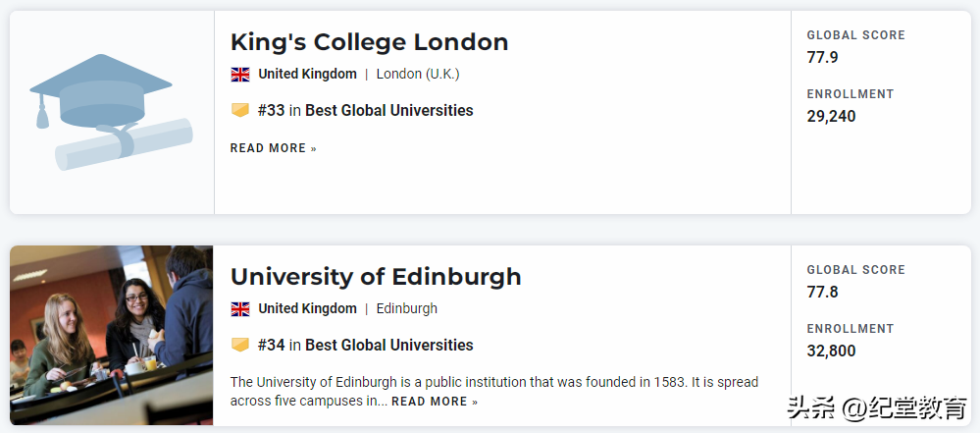Click the graduation cap placeholder image
Image resolution: width=980 pixels, height=433 pixels.
point(111,112)
